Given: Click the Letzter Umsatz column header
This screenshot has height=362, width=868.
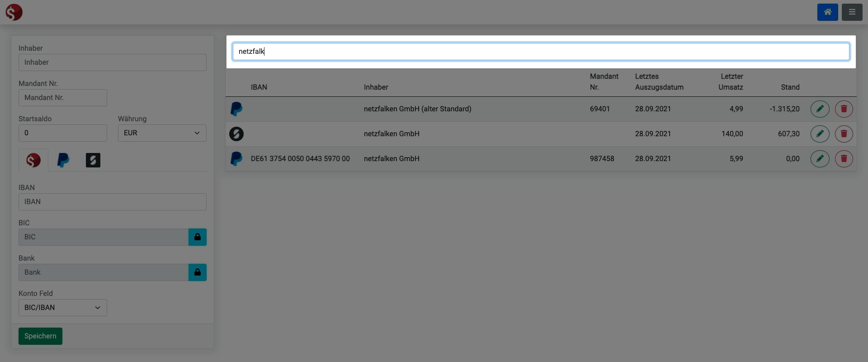Looking at the screenshot, I should pos(731,82).
